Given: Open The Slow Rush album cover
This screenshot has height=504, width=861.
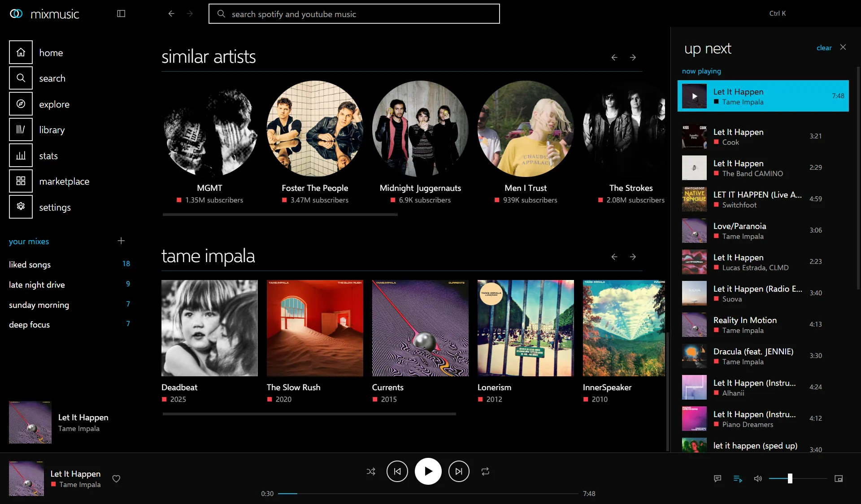Looking at the screenshot, I should click(315, 328).
